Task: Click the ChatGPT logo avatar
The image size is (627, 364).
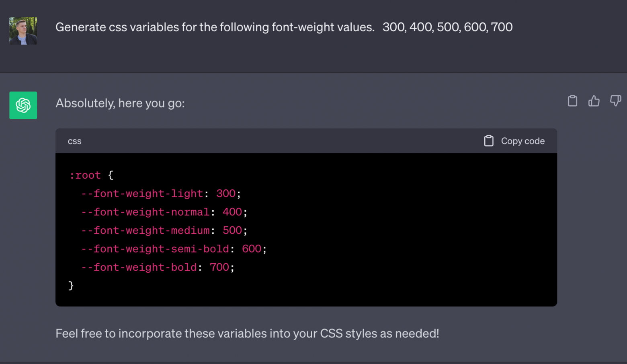Action: (x=23, y=105)
